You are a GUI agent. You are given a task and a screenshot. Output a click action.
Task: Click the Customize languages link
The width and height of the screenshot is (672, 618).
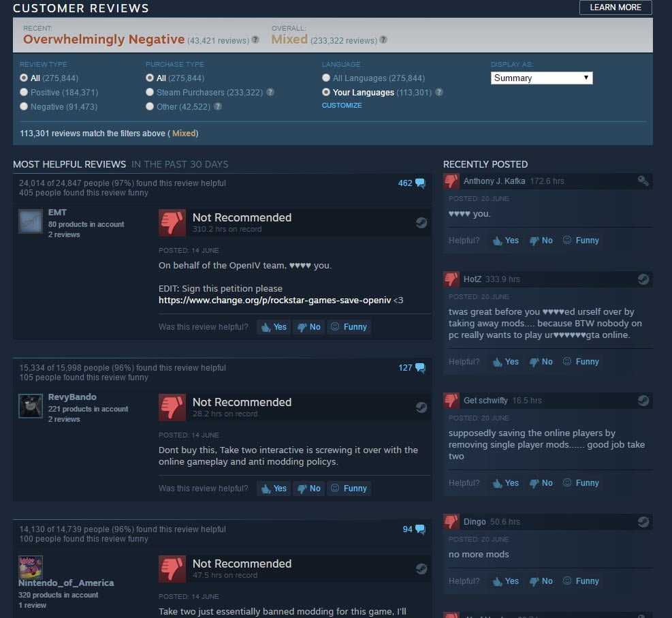[x=342, y=106]
